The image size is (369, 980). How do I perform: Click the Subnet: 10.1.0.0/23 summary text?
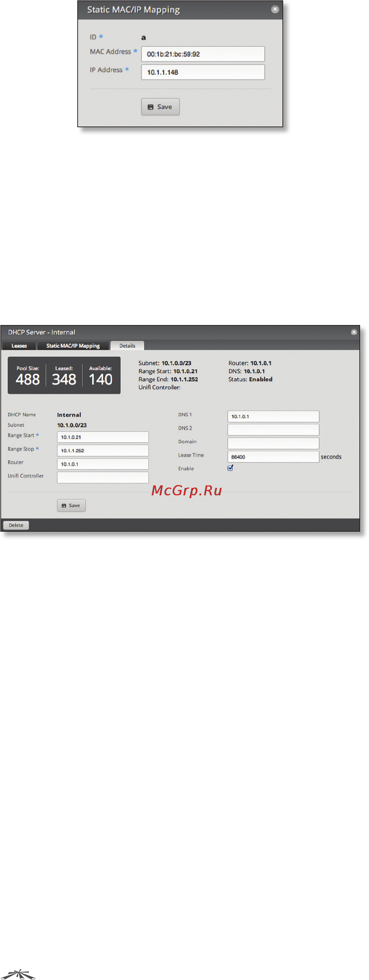point(165,363)
